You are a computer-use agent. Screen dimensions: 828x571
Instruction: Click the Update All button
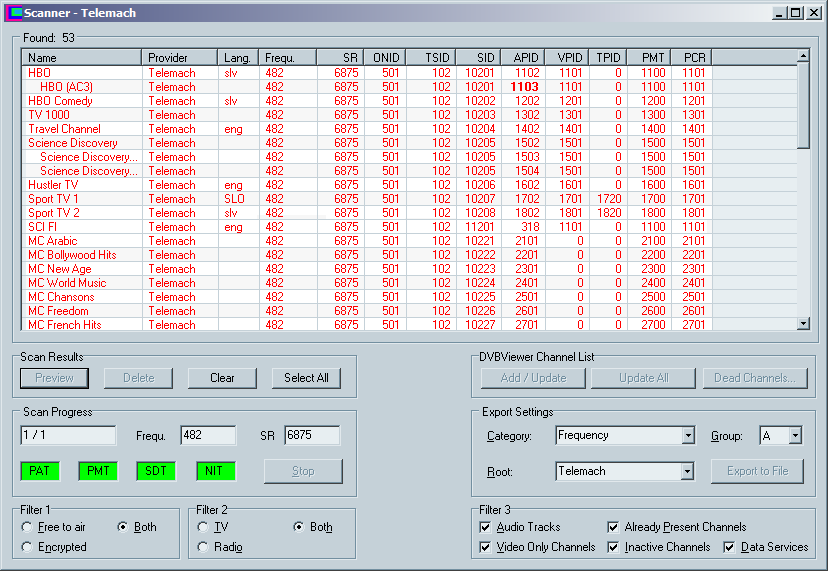click(x=644, y=378)
